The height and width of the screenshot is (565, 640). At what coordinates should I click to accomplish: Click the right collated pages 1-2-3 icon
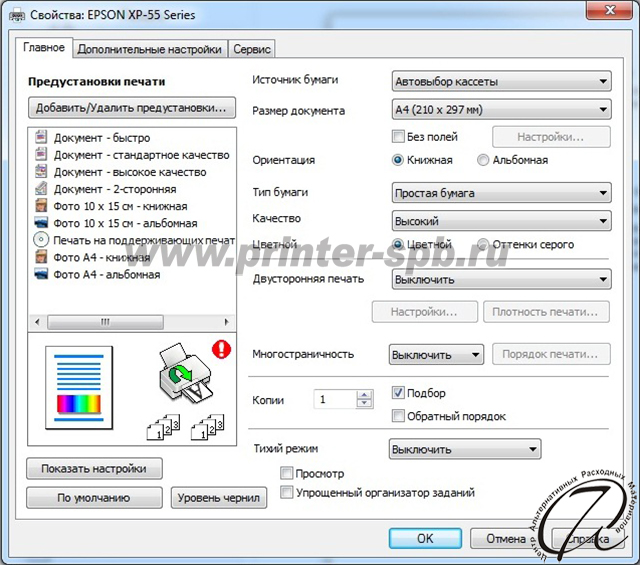(x=207, y=427)
